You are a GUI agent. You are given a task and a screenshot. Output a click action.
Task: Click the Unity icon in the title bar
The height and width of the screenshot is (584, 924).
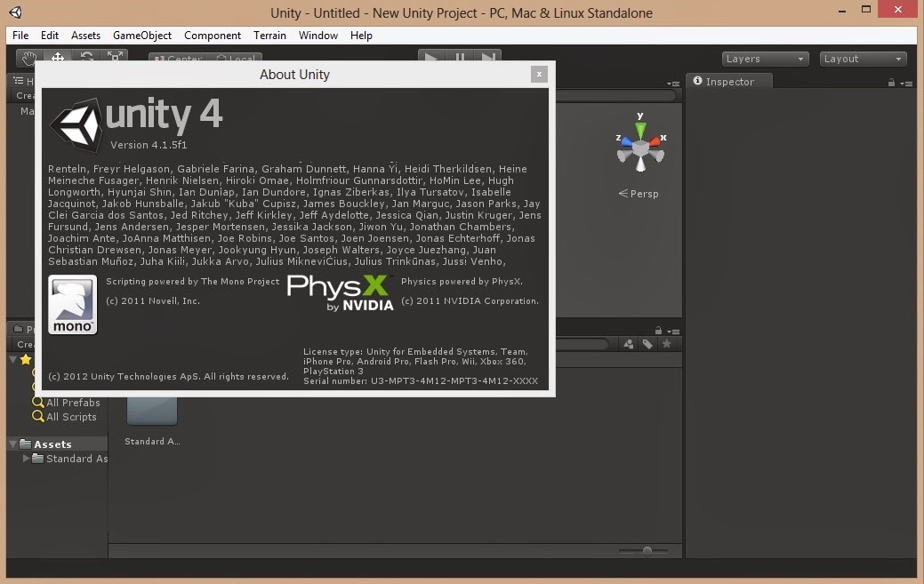(15, 12)
